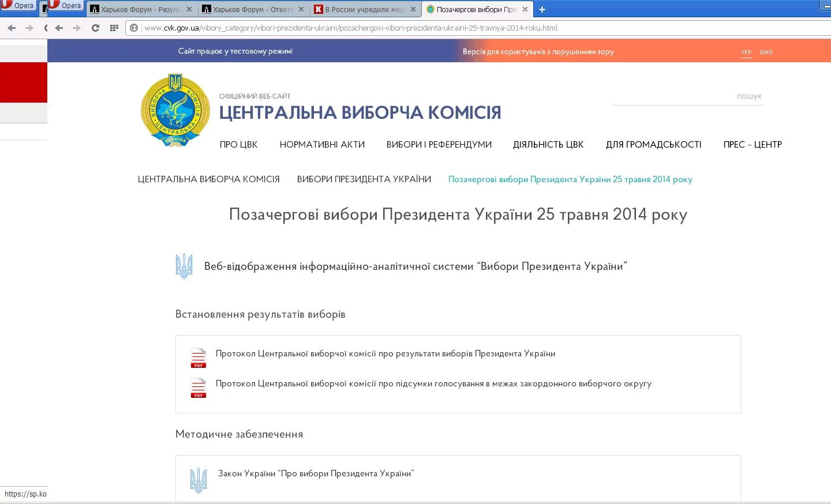Click the PDF icon for the foreign district protocol
831x504 pixels.
pos(199,388)
